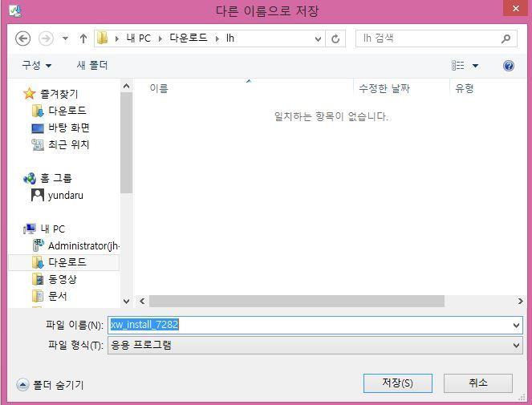
Task: Click the 문서 folder icon
Action: [x=38, y=296]
